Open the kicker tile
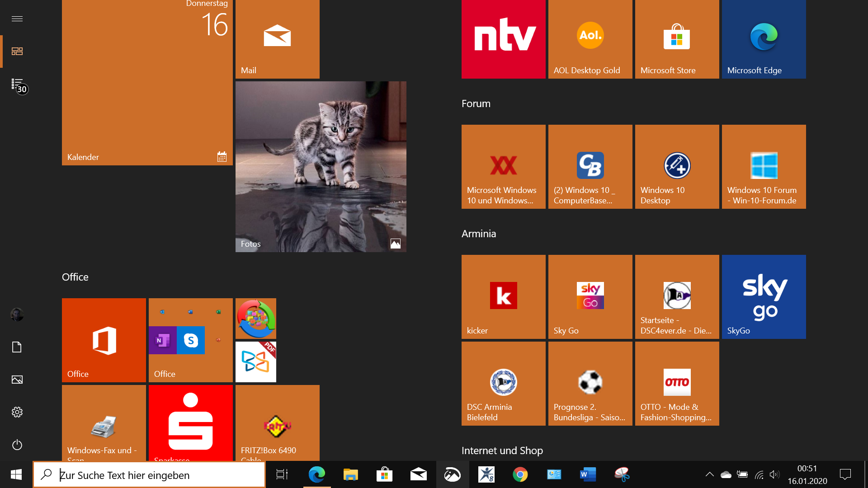The width and height of the screenshot is (868, 488). click(x=503, y=296)
